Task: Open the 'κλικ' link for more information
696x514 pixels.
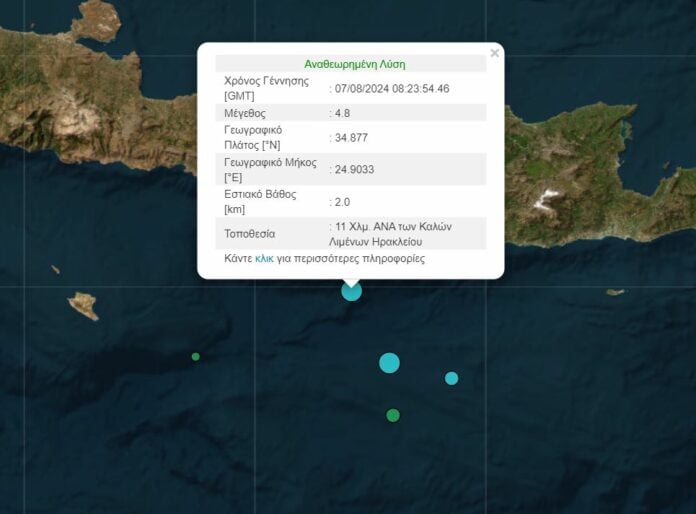Action: coord(264,258)
